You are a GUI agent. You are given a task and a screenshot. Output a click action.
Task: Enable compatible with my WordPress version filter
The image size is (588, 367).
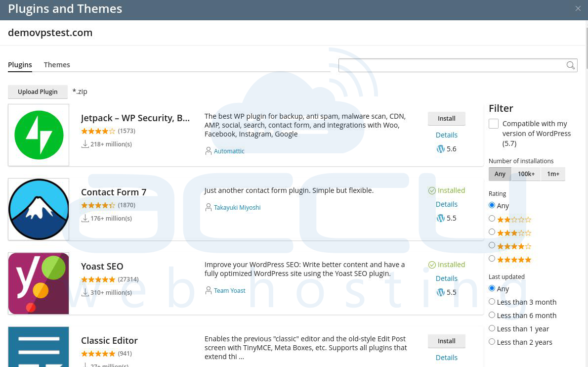494,124
